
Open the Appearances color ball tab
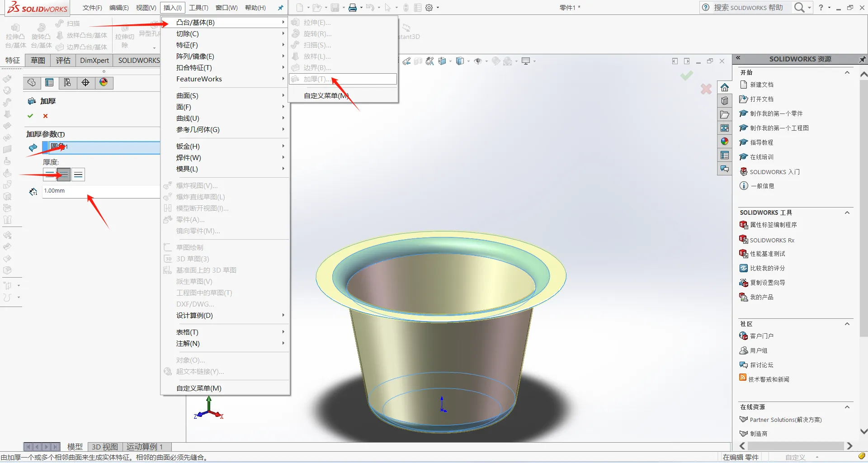(x=104, y=82)
